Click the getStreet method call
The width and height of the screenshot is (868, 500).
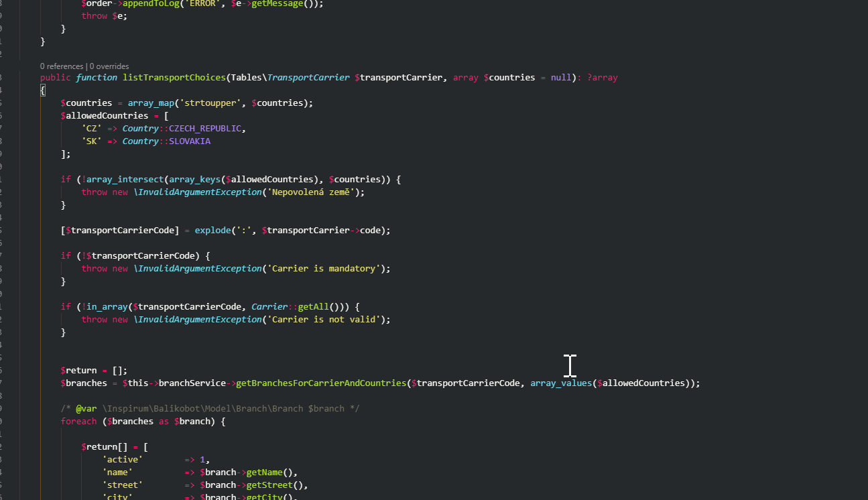tap(269, 485)
